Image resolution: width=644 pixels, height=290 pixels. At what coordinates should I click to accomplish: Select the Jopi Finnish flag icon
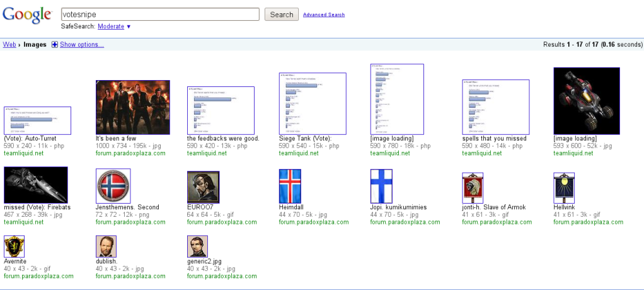coord(381,186)
